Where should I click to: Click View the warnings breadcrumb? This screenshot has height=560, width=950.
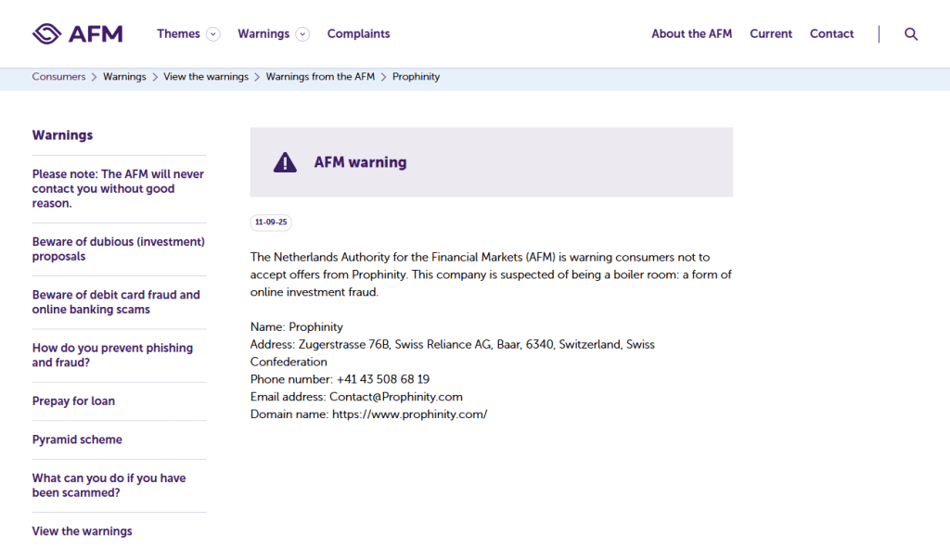206,77
